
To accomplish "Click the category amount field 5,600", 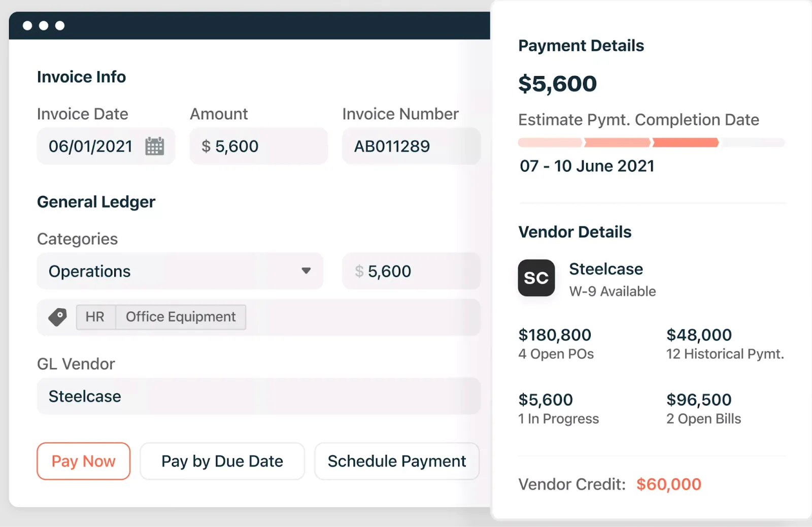I will pos(411,271).
